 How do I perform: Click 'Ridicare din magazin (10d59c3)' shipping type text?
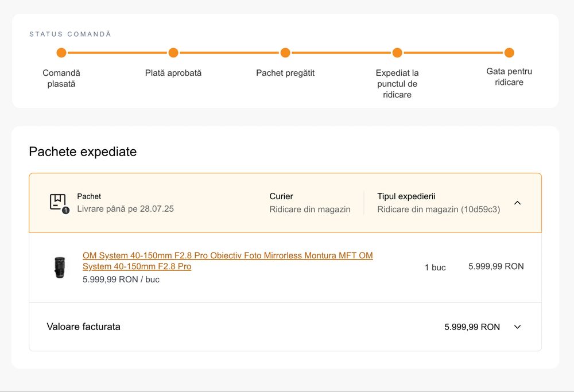point(439,209)
